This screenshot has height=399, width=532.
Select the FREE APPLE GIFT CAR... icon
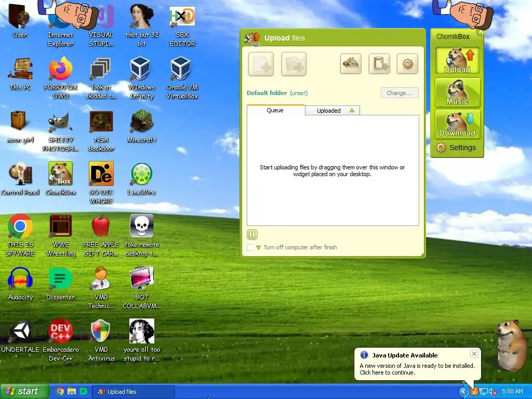point(101,235)
